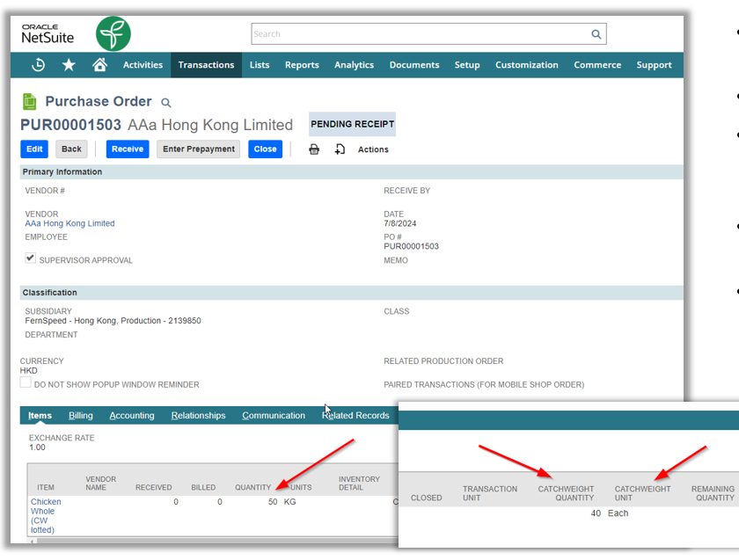Click the Edit button

(x=34, y=149)
